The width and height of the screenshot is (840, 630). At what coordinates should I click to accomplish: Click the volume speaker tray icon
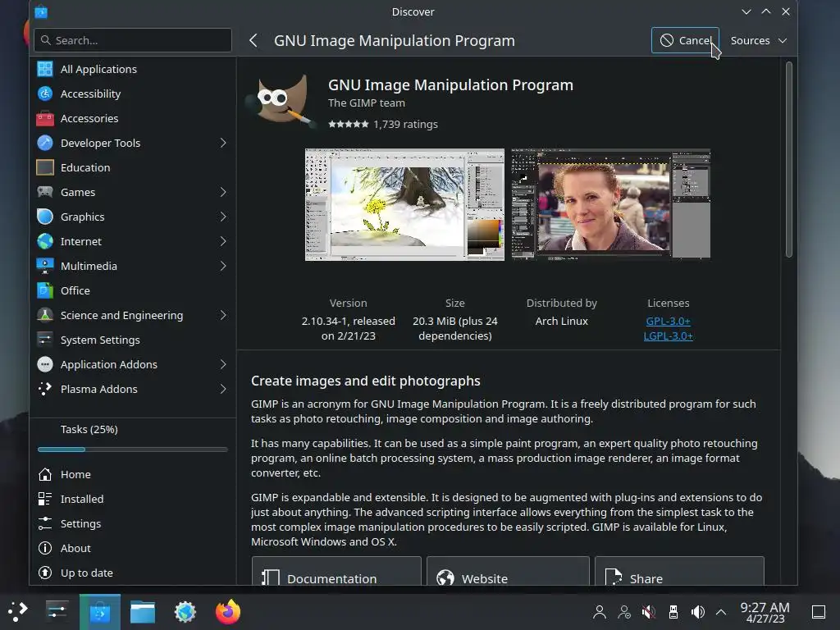(697, 612)
